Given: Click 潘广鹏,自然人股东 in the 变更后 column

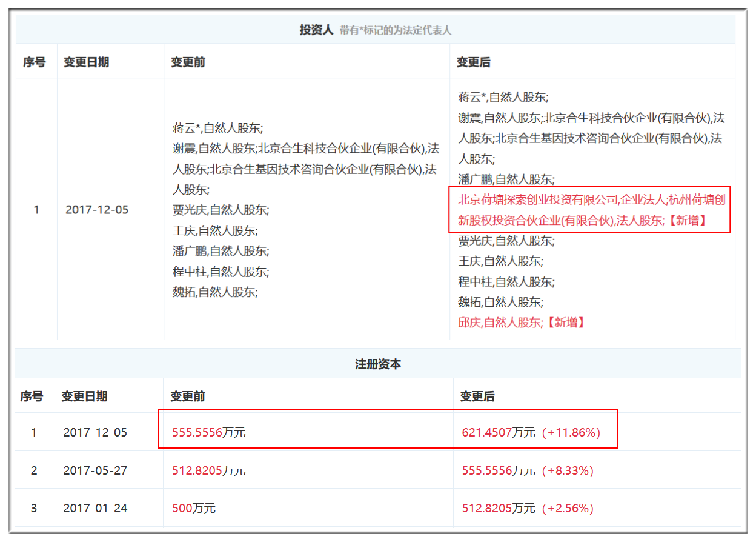Looking at the screenshot, I should (x=506, y=179).
